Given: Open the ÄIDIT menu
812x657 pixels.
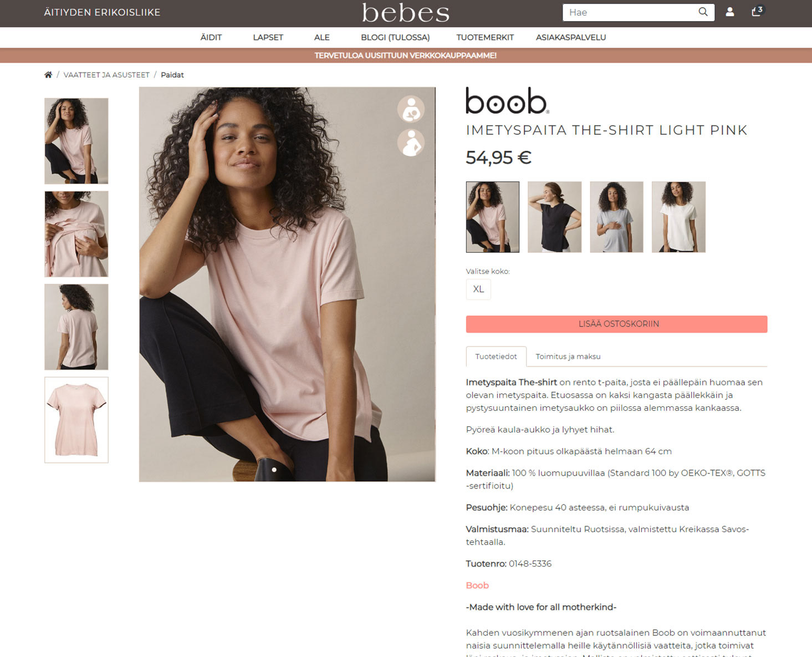Looking at the screenshot, I should [x=211, y=38].
